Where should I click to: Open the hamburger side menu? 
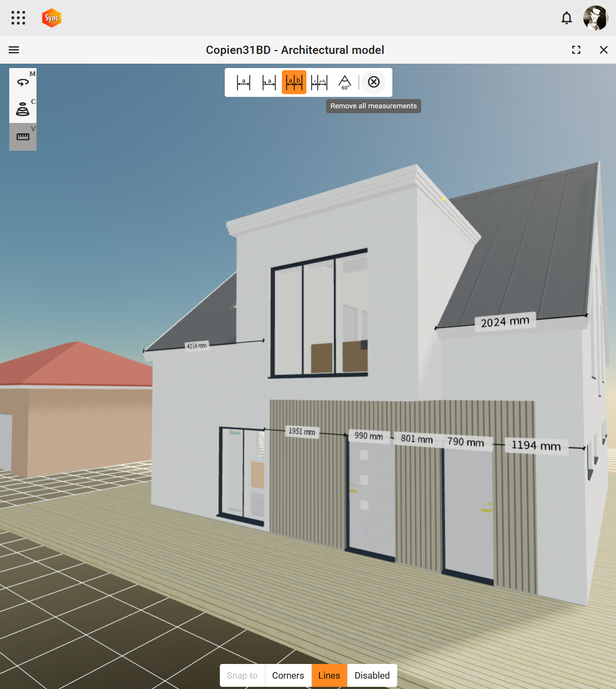[x=14, y=50]
